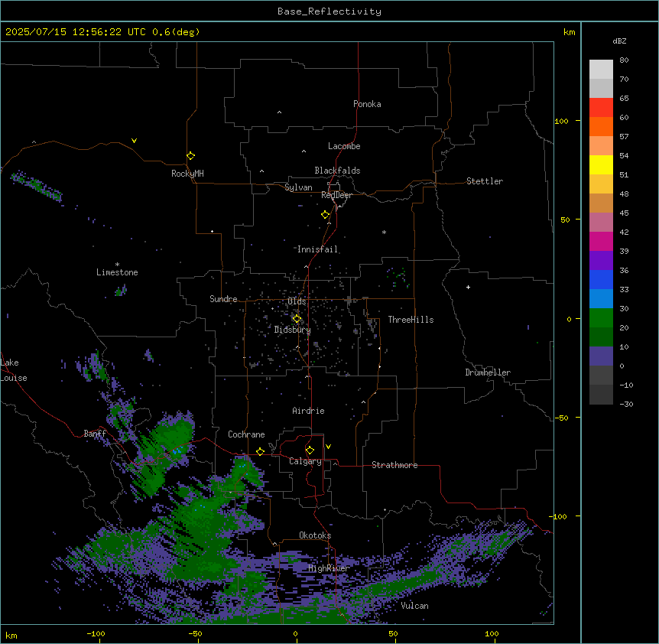This screenshot has height=644, width=659.
Task: Click the Limestone label
Action: pos(117,272)
